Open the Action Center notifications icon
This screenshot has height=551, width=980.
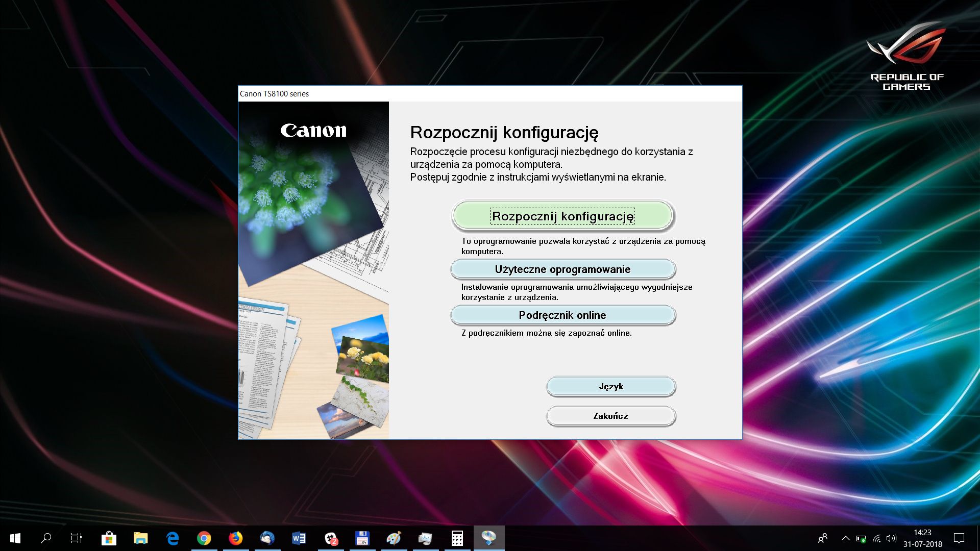tap(959, 538)
